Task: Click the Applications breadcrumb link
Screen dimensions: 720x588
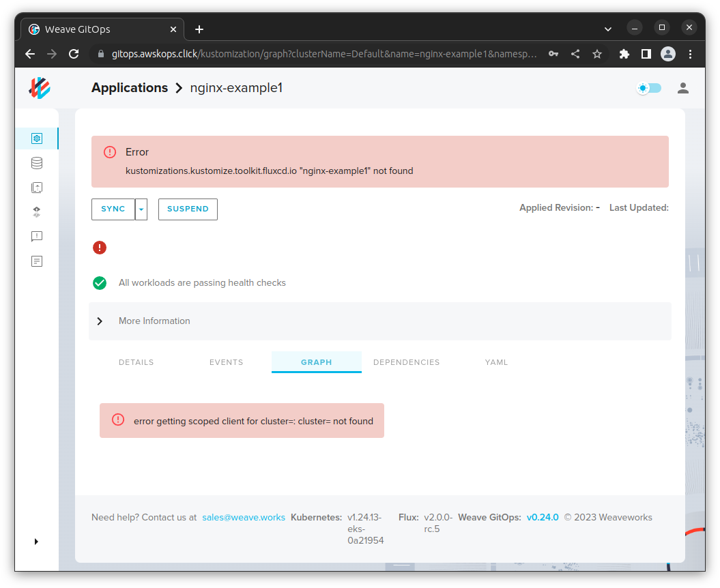Action: (x=130, y=88)
